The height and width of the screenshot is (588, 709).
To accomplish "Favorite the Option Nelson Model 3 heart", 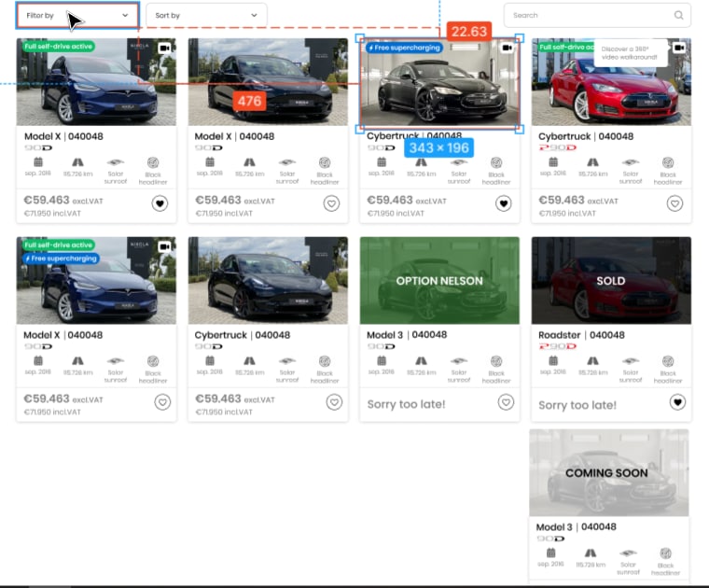I will tap(506, 402).
